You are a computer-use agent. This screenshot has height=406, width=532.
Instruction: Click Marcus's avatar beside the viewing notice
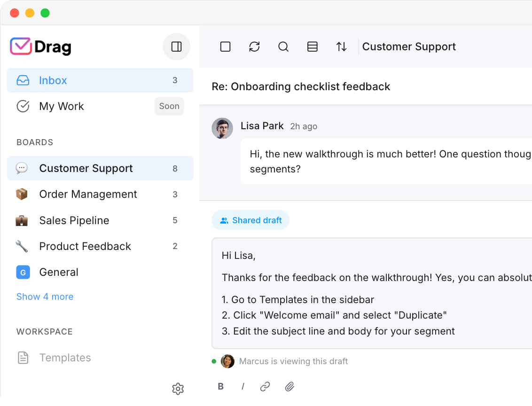point(227,361)
